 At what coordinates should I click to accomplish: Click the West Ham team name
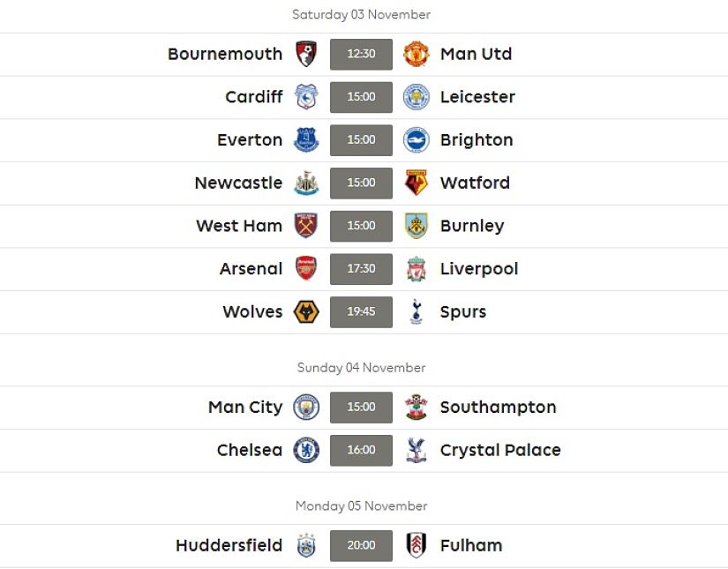click(239, 226)
